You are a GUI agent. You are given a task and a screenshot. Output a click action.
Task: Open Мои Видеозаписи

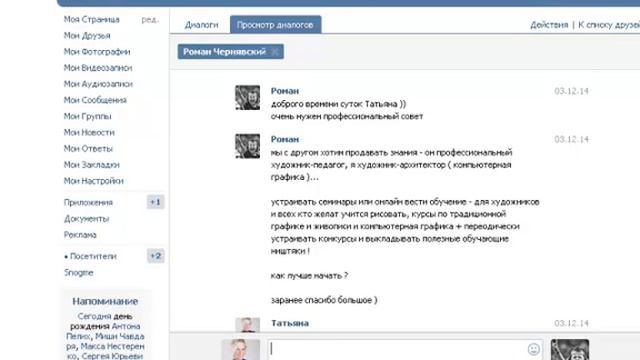point(98,68)
